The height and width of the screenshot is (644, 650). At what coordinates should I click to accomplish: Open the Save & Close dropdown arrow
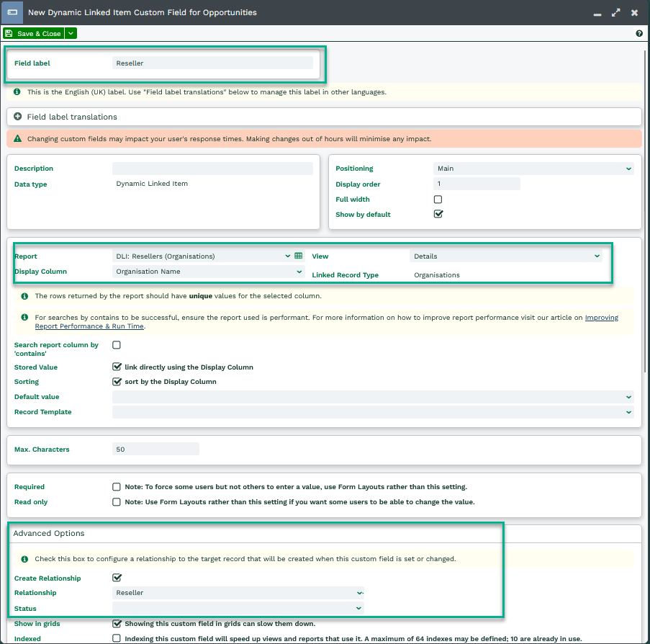point(71,34)
